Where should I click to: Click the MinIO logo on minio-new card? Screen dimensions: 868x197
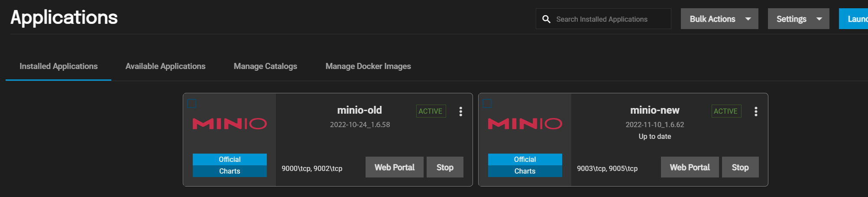click(x=525, y=124)
